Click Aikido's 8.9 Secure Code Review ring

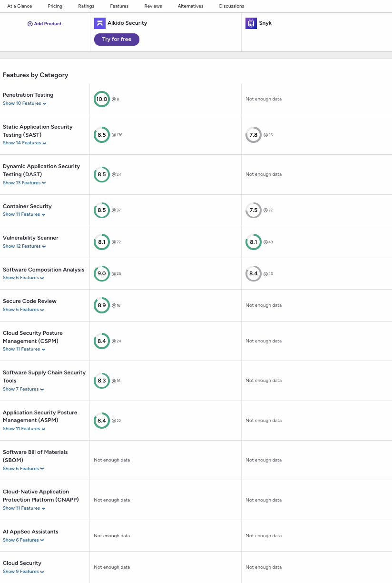(102, 305)
